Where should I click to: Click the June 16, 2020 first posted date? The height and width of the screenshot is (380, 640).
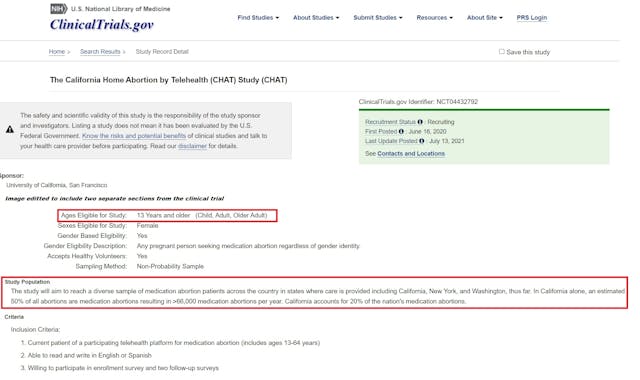427,131
